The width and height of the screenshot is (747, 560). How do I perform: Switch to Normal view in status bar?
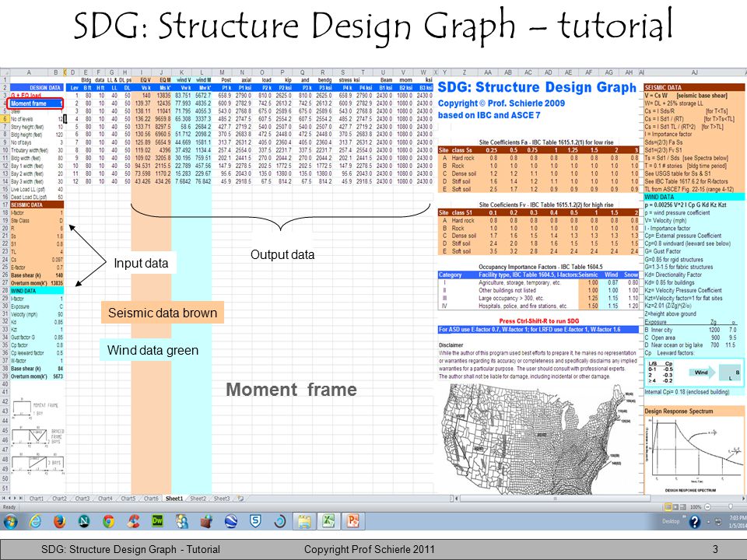pyautogui.click(x=668, y=507)
